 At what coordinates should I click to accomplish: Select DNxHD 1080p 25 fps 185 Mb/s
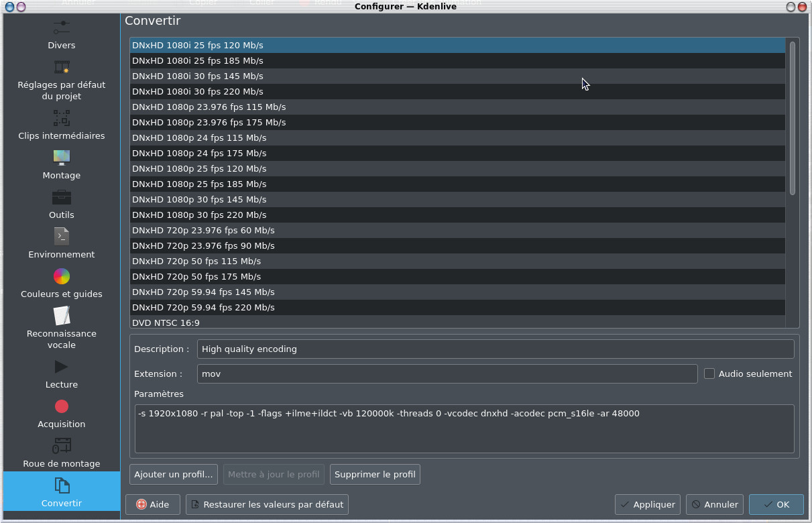457,184
